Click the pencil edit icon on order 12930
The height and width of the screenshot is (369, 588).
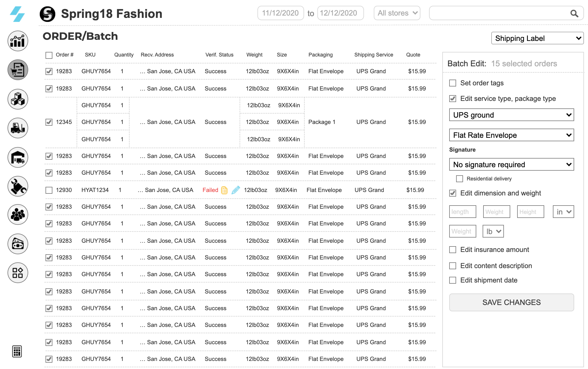(x=236, y=190)
